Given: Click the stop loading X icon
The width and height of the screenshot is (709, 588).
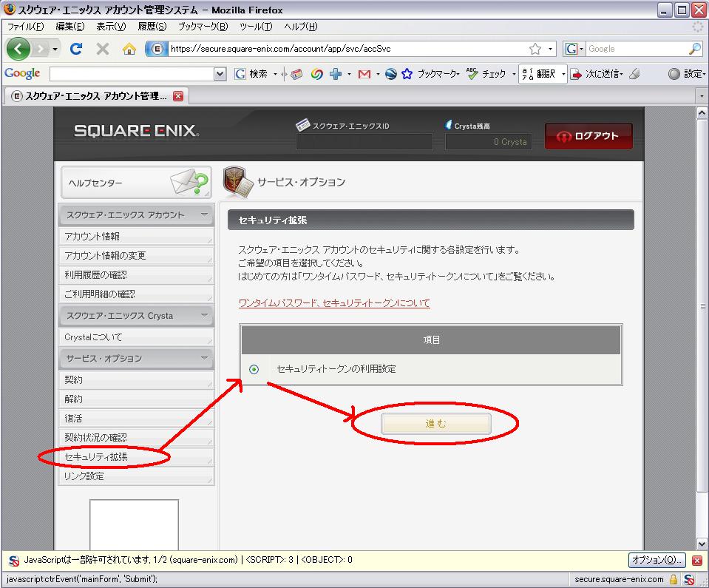Looking at the screenshot, I should pyautogui.click(x=103, y=48).
